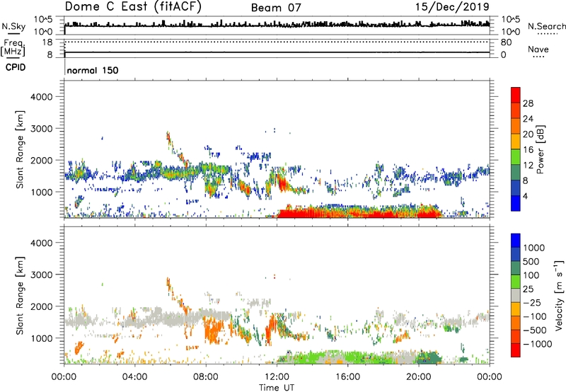Click the light green segment of the Power colorbar
Image resolution: width=566 pixels, height=392 pixels.
point(516,157)
